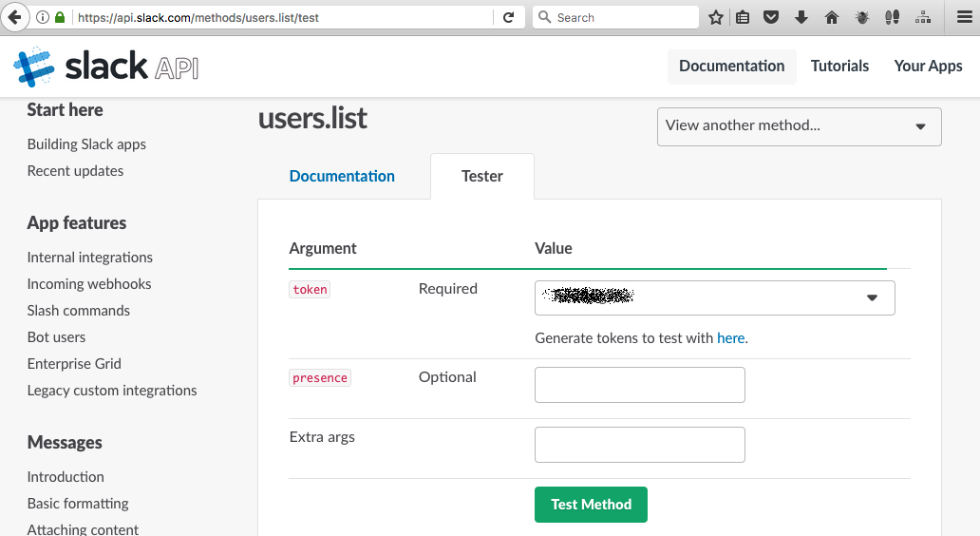Image resolution: width=980 pixels, height=536 pixels.
Task: Click the green Test Method button
Action: click(x=591, y=504)
